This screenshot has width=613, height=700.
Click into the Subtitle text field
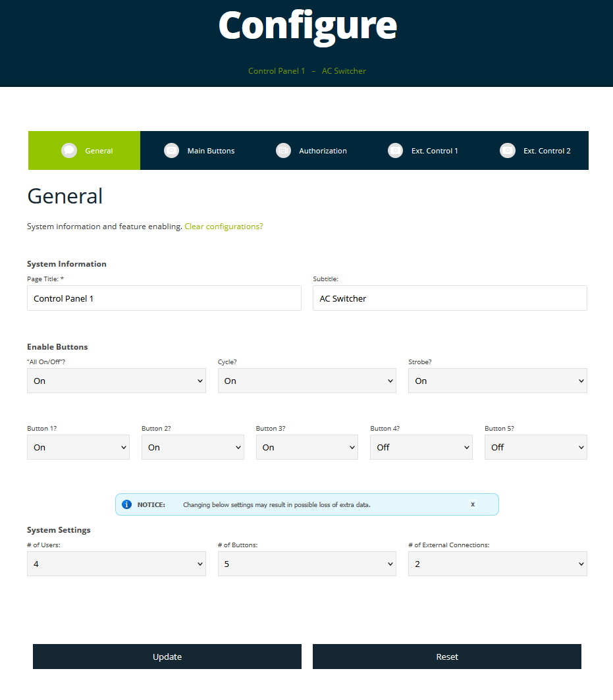[x=450, y=298]
